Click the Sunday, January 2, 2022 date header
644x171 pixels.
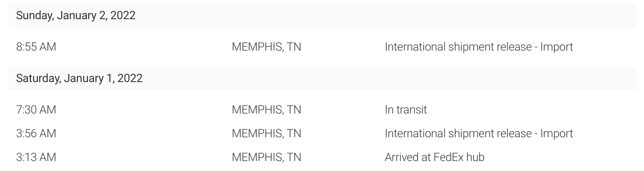point(76,15)
